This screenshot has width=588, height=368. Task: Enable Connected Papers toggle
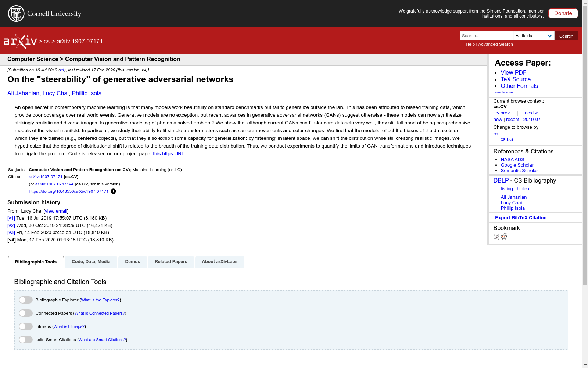(26, 313)
